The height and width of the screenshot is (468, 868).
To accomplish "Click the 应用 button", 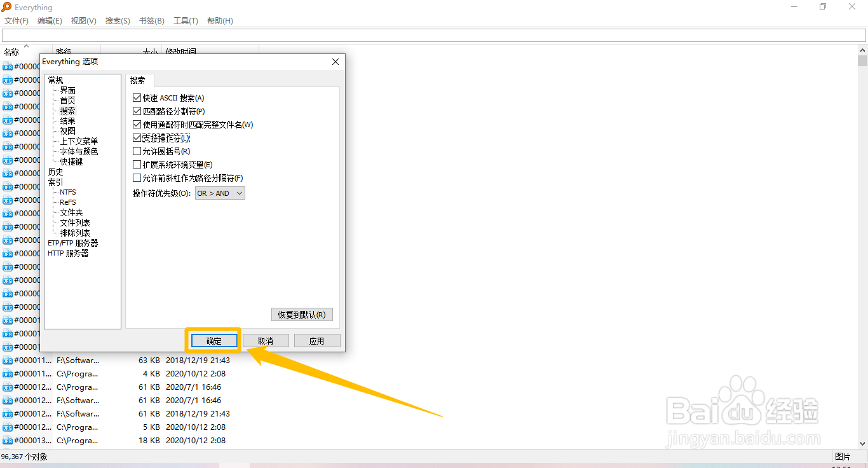I will tap(317, 341).
